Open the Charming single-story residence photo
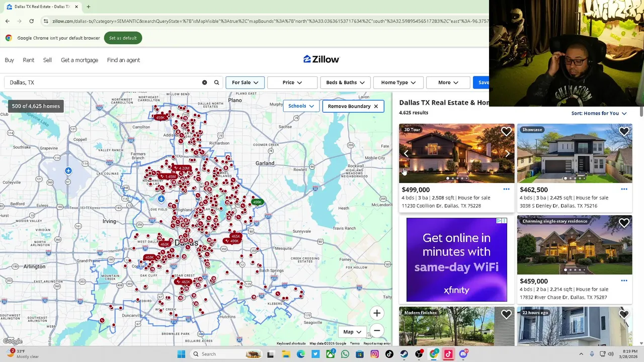 (x=575, y=245)
